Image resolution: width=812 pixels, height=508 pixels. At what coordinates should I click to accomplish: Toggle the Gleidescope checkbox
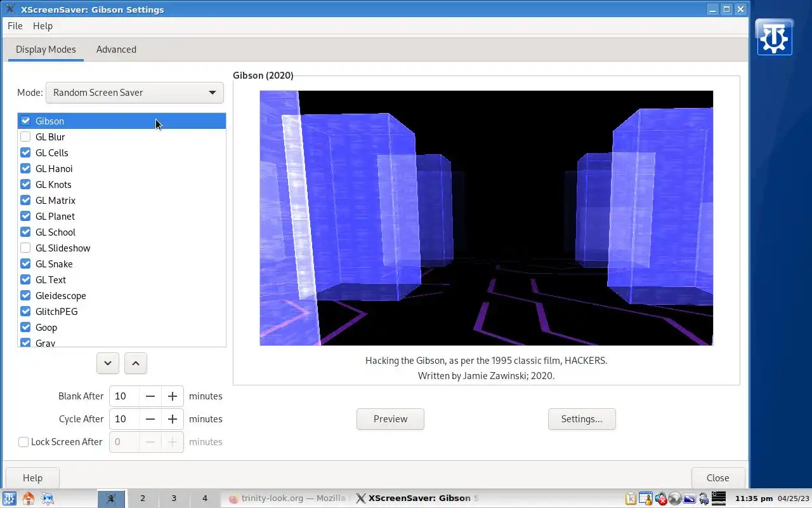pos(25,295)
